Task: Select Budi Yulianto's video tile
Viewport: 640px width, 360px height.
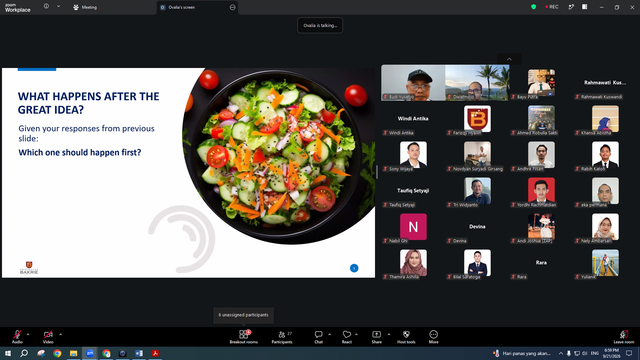Action: click(413, 83)
